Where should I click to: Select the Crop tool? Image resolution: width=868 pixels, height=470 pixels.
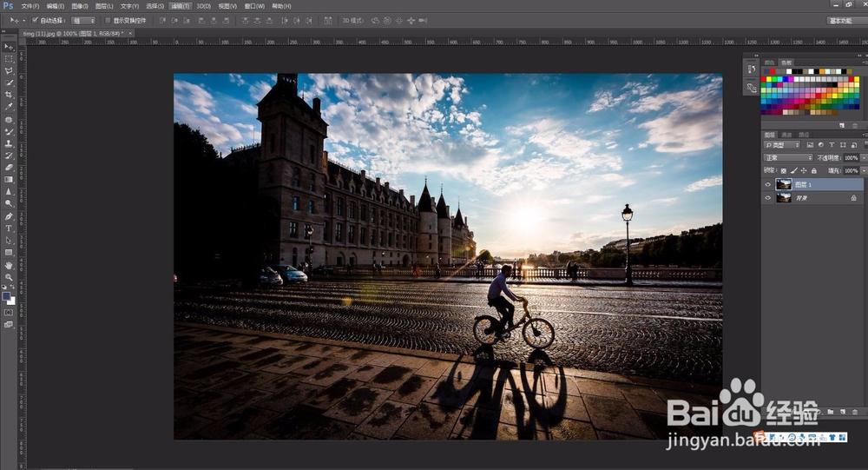[x=9, y=95]
